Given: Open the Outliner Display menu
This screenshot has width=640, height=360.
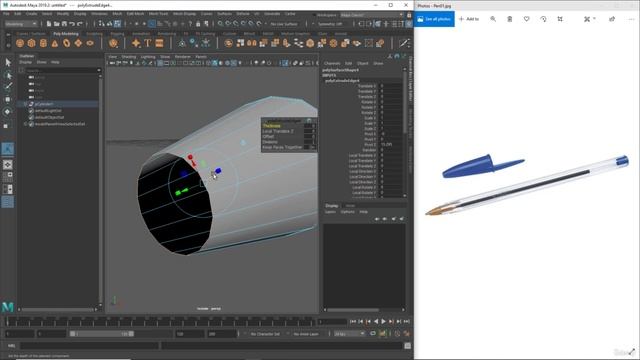Looking at the screenshot, I should 25,62.
